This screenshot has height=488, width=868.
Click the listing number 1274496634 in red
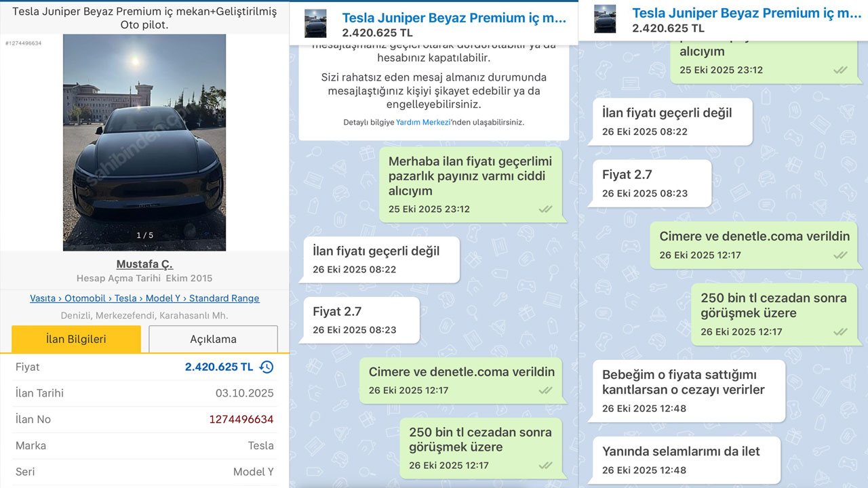[x=241, y=420]
